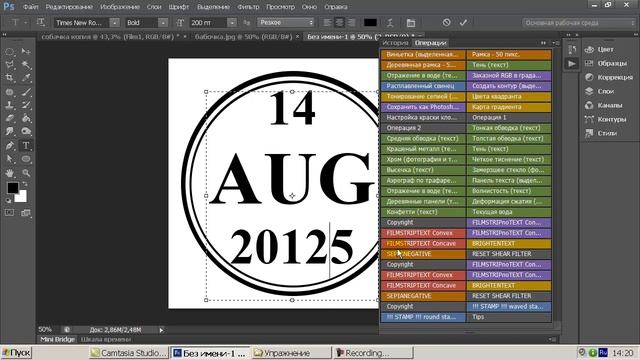This screenshot has height=360, width=640.
Task: Cancel current text edits
Action: 447,22
